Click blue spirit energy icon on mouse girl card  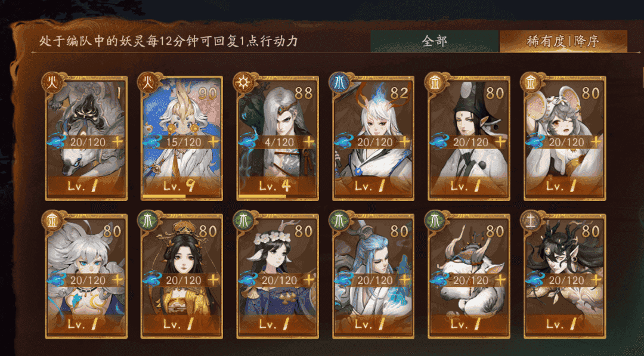[535, 141]
